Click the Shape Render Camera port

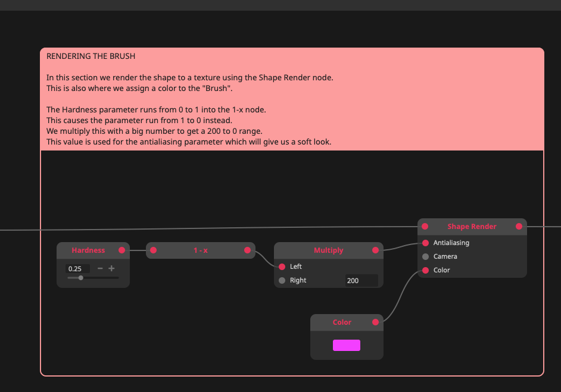[426, 256]
